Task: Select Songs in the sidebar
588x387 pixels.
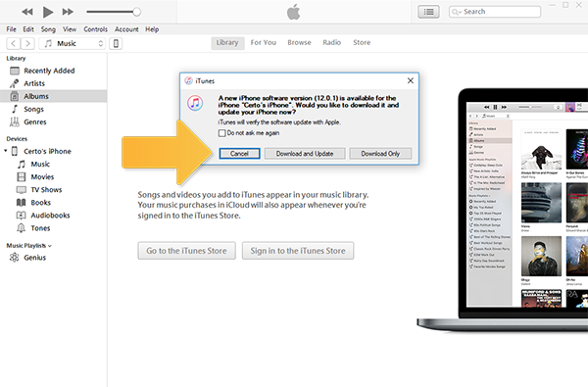Action: 53,109
